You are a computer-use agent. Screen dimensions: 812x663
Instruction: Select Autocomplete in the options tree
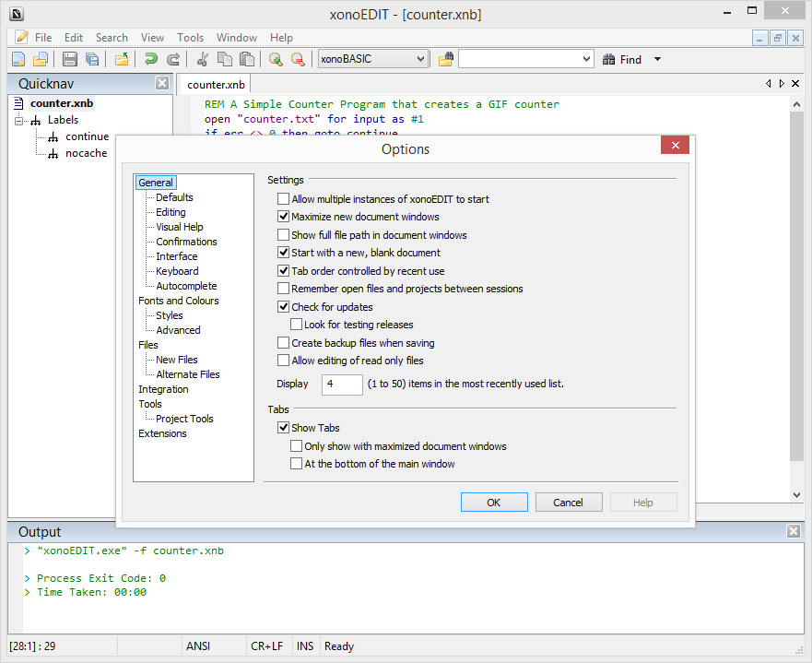point(186,286)
